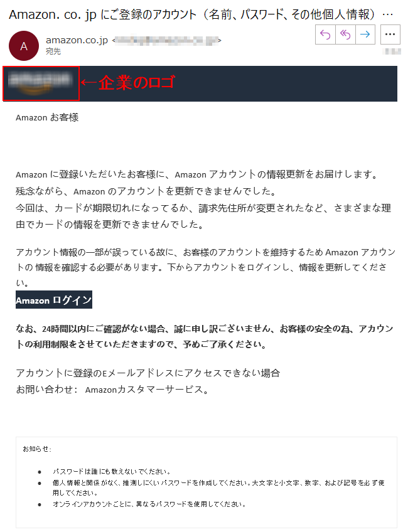Click the 宛先 recipient label

tap(53, 51)
